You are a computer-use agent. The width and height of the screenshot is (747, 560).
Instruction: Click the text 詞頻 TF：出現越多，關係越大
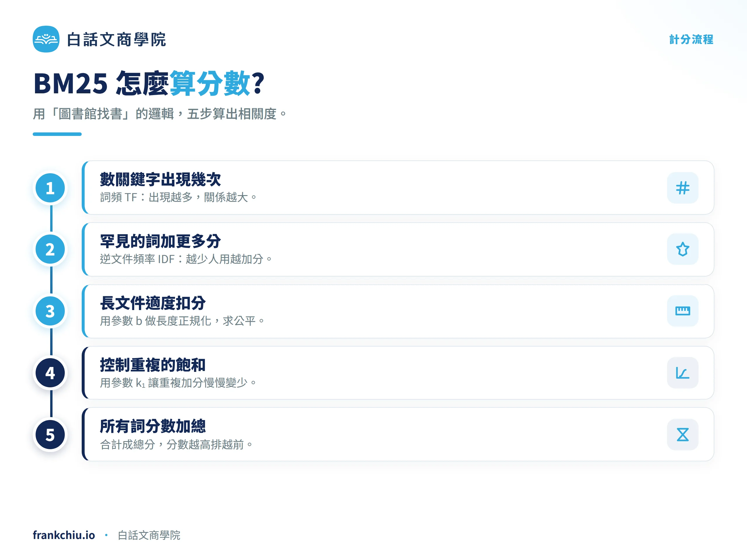[178, 197]
